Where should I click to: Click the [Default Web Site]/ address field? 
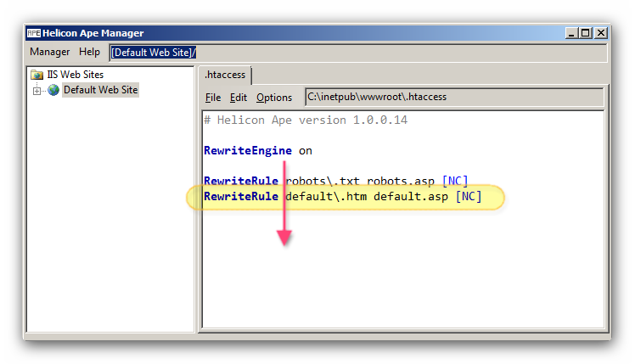357,53
